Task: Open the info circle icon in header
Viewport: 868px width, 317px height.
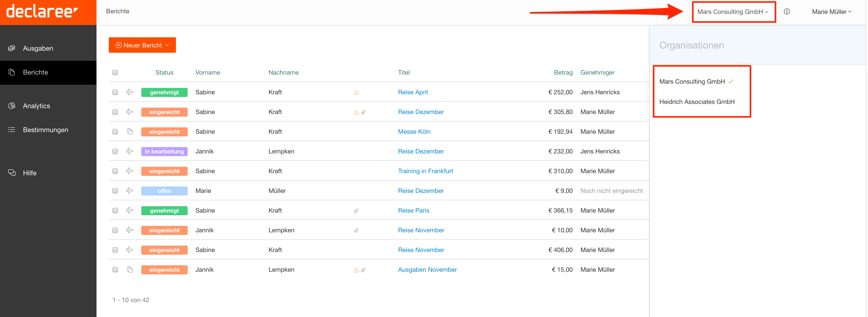Action: pyautogui.click(x=787, y=12)
